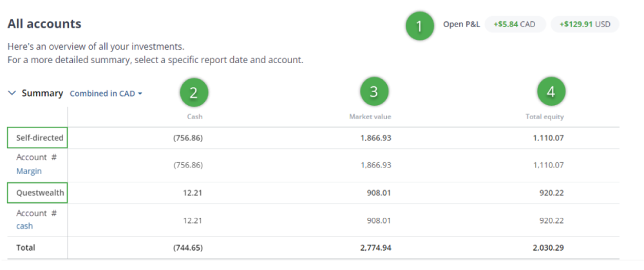Screen dimensions: 644x270
Task: Click green circle marker number 2
Action: [x=194, y=93]
